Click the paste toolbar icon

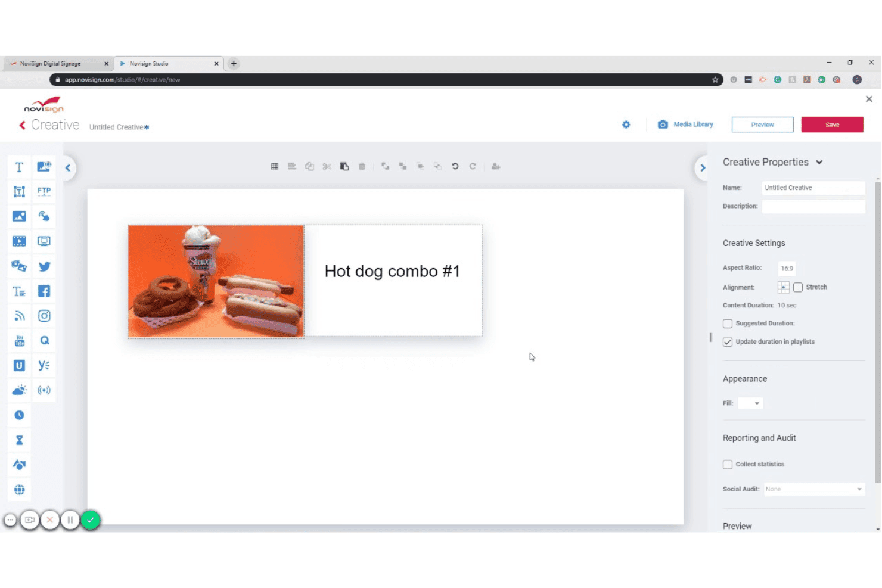point(344,167)
